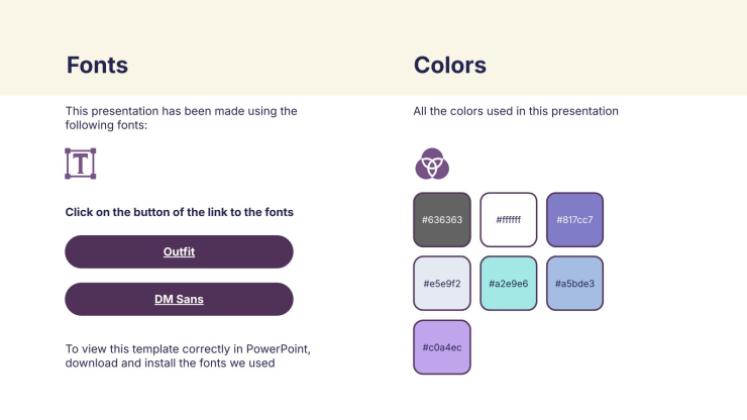
Task: Choose the lilac #c0a4ec color swatch
Action: (441, 347)
